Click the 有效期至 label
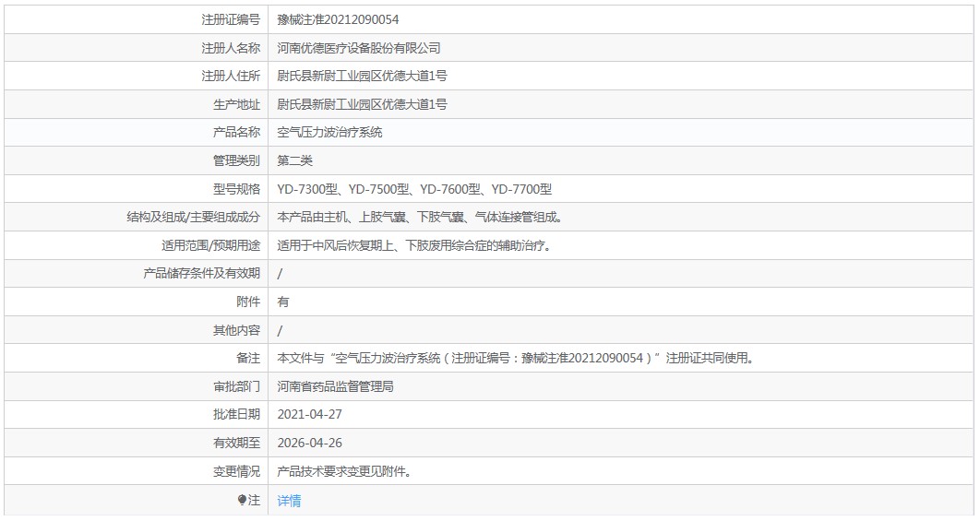Screen dimensions: 980x521 (x=236, y=443)
